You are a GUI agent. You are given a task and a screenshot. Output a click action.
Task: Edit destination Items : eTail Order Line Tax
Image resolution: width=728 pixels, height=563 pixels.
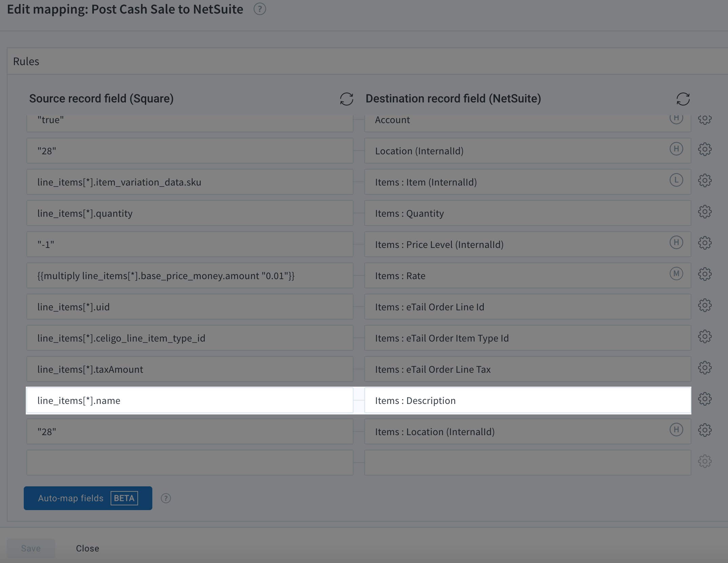[528, 369]
